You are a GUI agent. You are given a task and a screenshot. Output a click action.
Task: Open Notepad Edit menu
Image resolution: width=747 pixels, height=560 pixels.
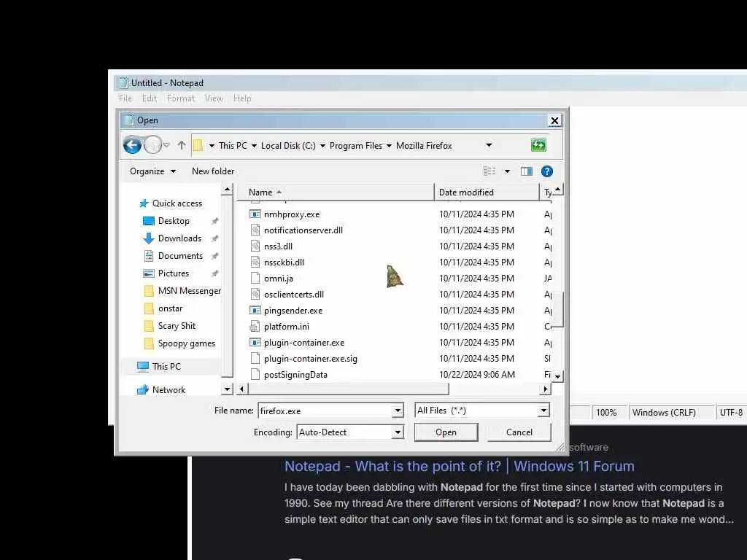(x=149, y=98)
